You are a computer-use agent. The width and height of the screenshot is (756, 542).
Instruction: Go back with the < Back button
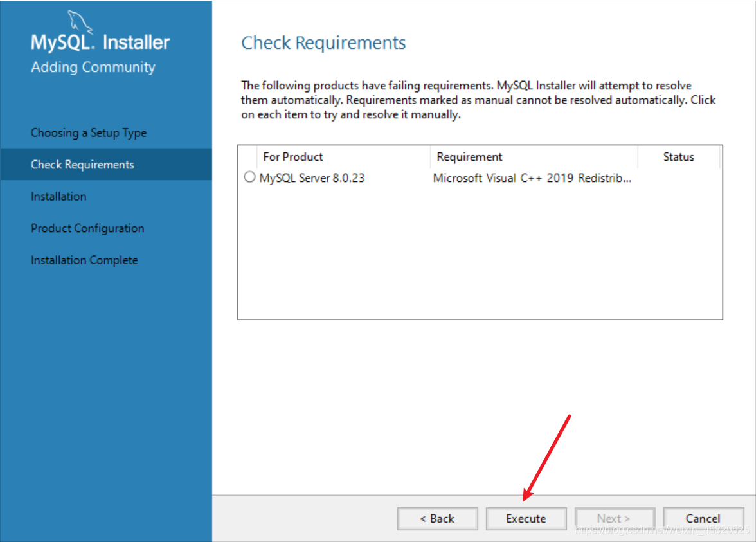pyautogui.click(x=437, y=518)
